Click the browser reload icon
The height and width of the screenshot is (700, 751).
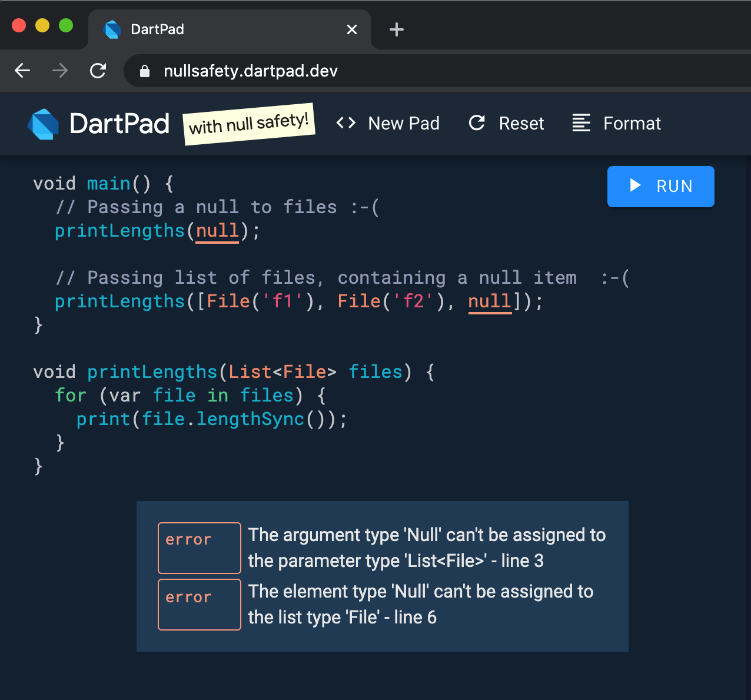click(98, 71)
